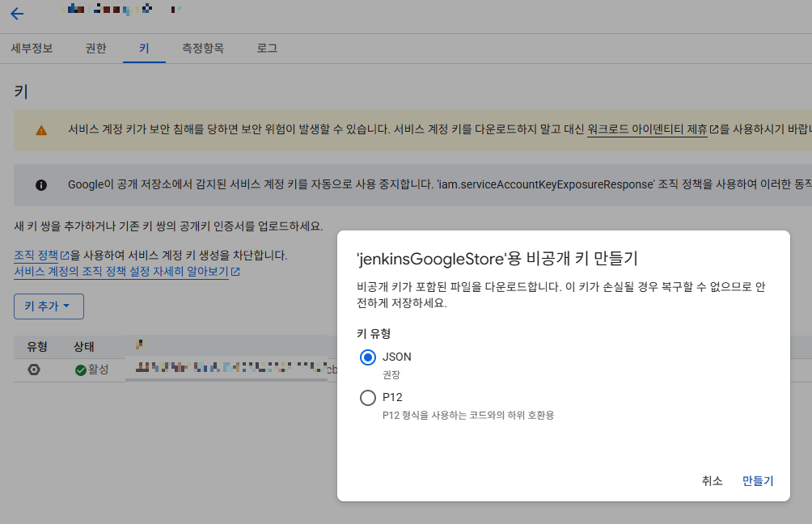Click the black info circle icon
The image size is (812, 524).
tap(41, 185)
